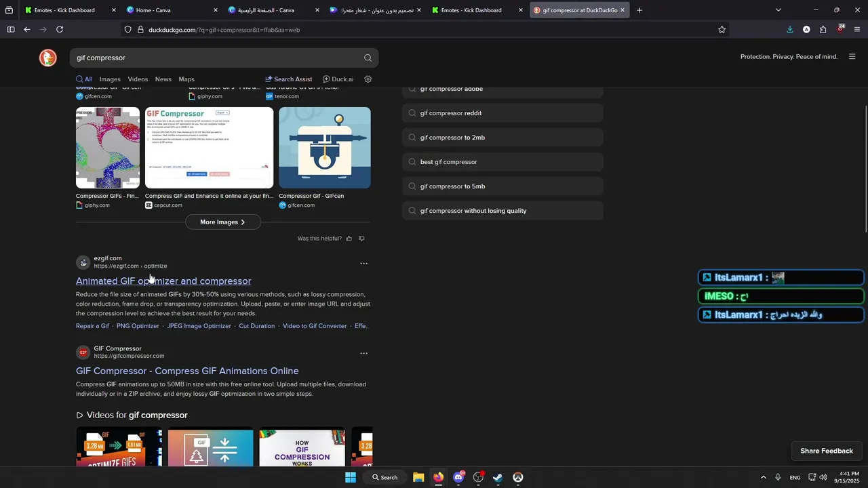
Task: Open the volume tray icon
Action: pyautogui.click(x=823, y=477)
